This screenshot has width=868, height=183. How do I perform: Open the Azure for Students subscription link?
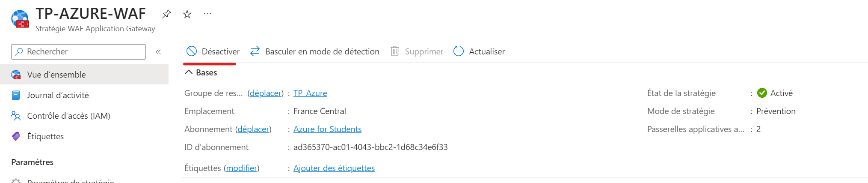(327, 129)
